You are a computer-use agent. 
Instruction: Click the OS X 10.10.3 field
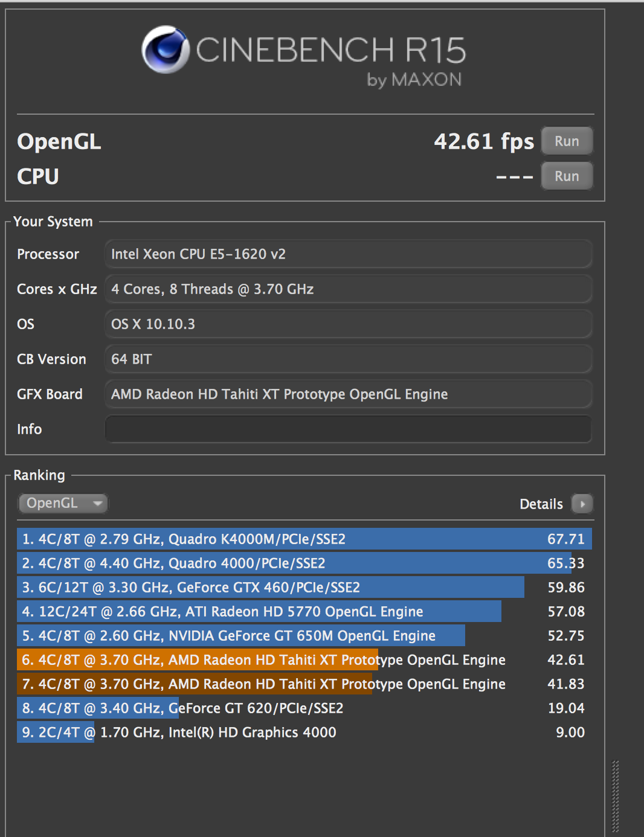click(348, 324)
